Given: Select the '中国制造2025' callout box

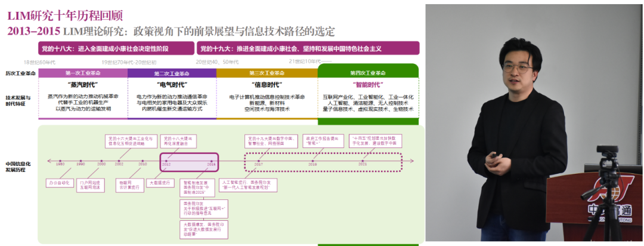Looking at the screenshot, I should click(x=197, y=187).
